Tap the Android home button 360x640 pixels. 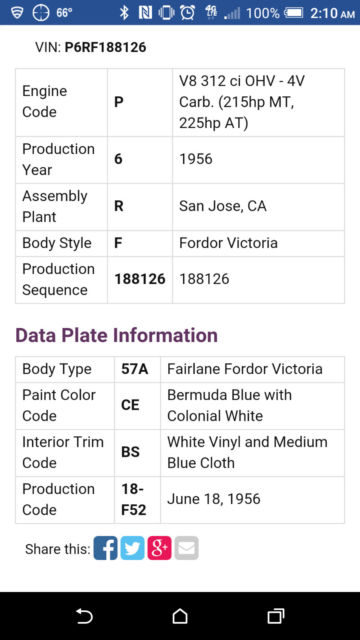pyautogui.click(x=180, y=616)
